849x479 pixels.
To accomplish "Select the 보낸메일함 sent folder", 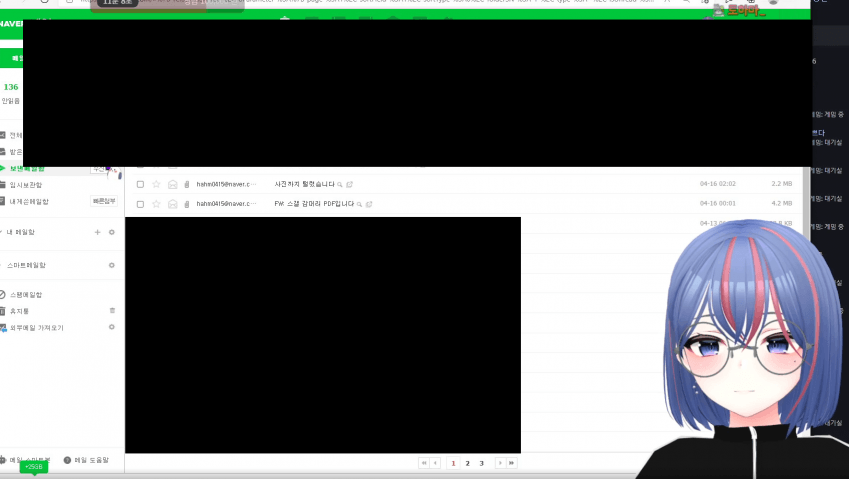I will tap(27, 169).
